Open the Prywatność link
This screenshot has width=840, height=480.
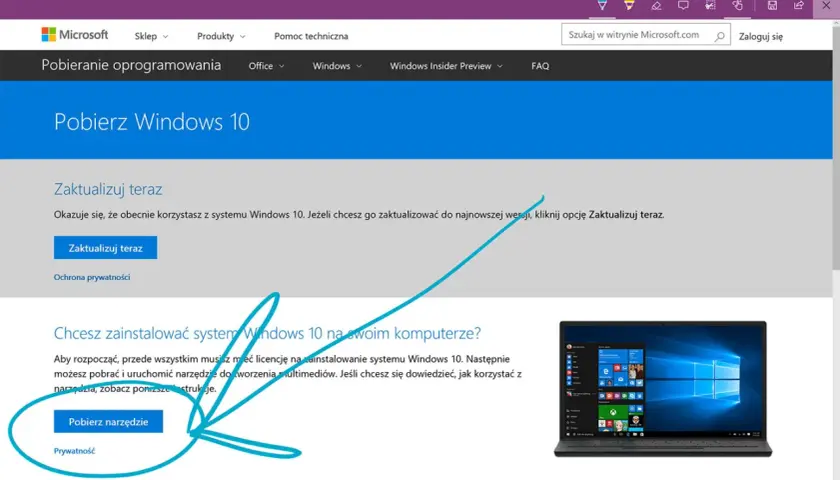[x=74, y=451]
